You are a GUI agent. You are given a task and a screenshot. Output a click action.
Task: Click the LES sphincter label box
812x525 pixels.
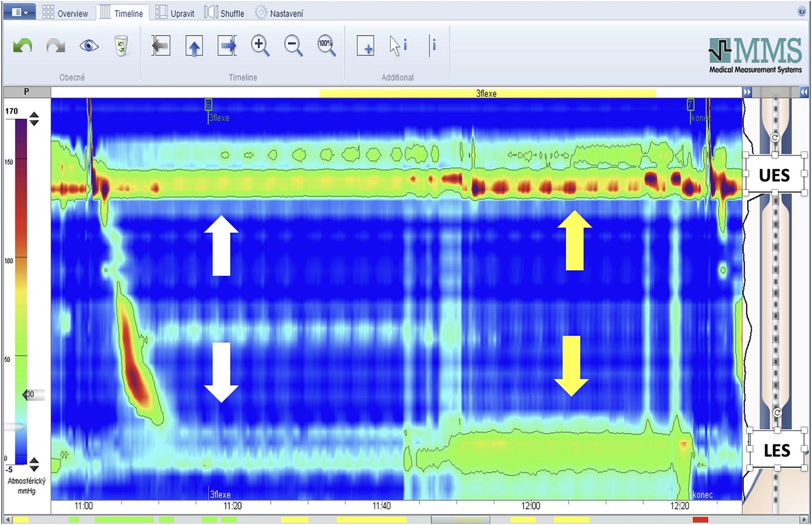click(776, 449)
